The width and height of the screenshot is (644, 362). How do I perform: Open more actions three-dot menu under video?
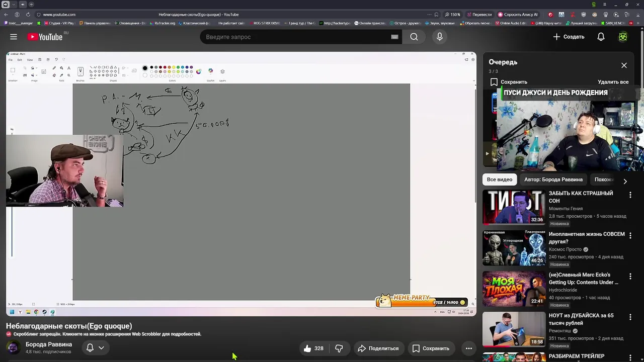468,348
